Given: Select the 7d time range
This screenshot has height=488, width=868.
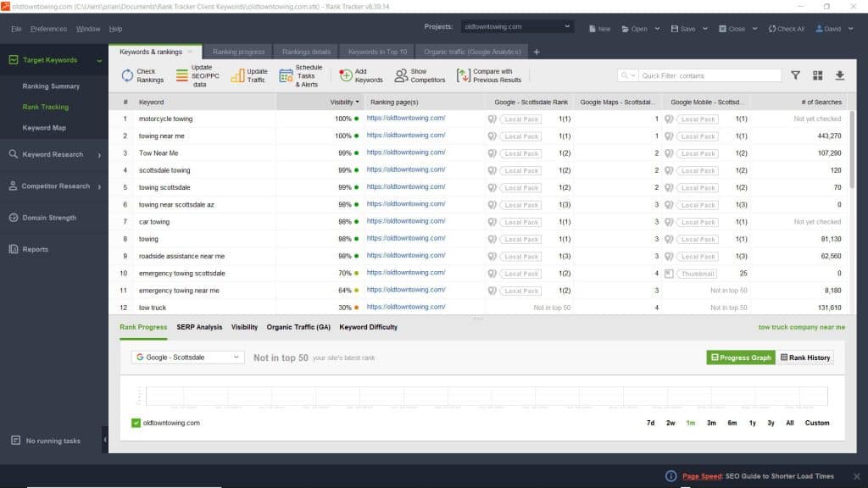Looking at the screenshot, I should pos(650,423).
